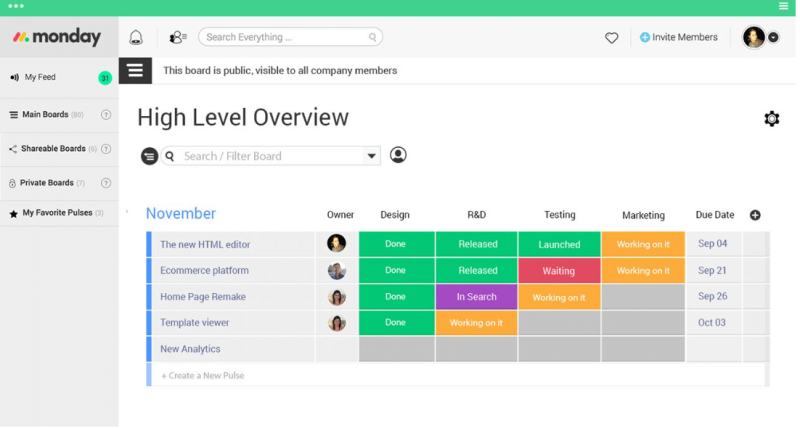Click R&D Released for The new HTML editor
Image resolution: width=800 pixels, height=428 pixels.
(477, 244)
